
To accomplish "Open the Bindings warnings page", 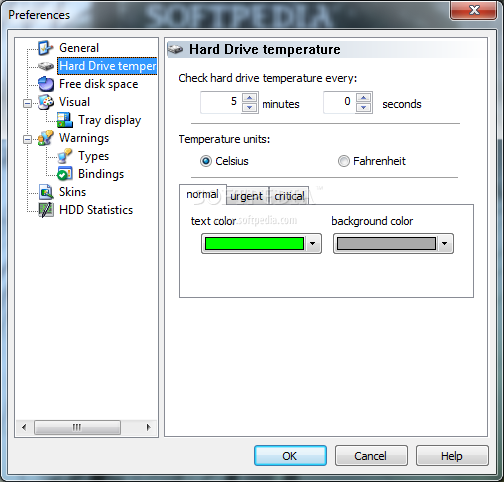I will pos(101,174).
